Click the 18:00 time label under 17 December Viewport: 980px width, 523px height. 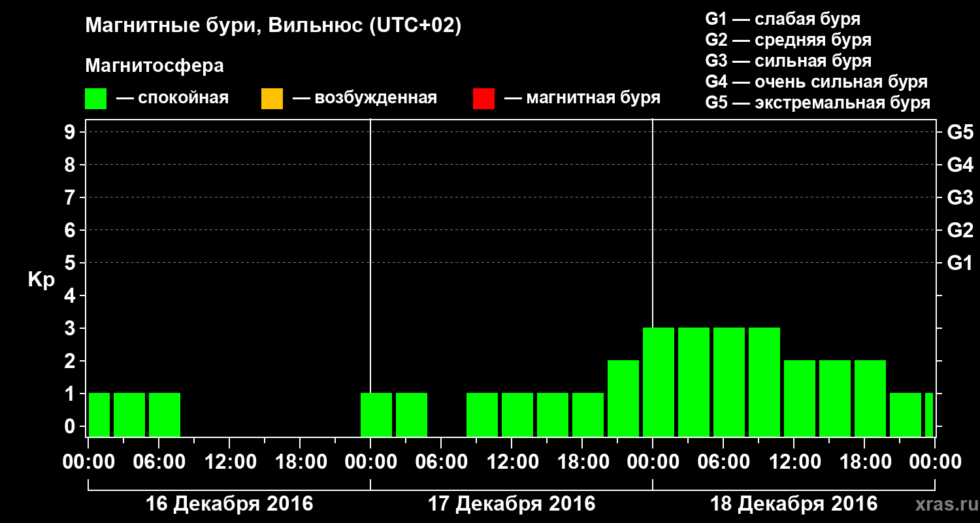(x=582, y=462)
